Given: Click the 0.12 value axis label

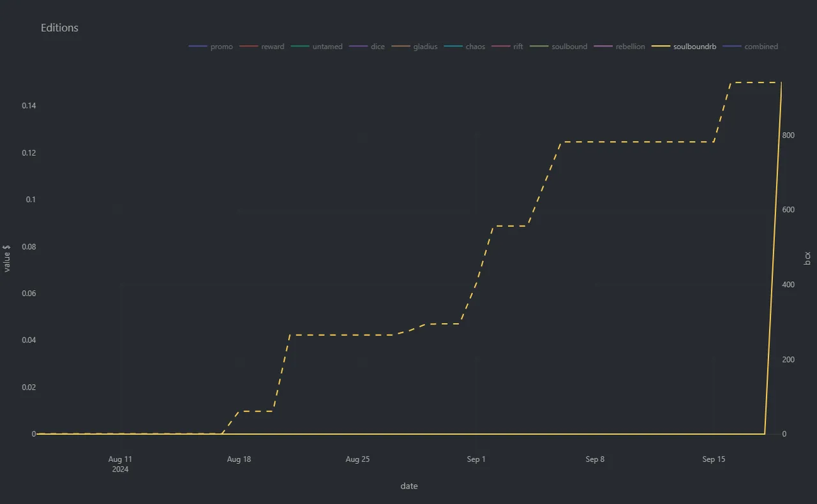Looking at the screenshot, I should [x=29, y=153].
